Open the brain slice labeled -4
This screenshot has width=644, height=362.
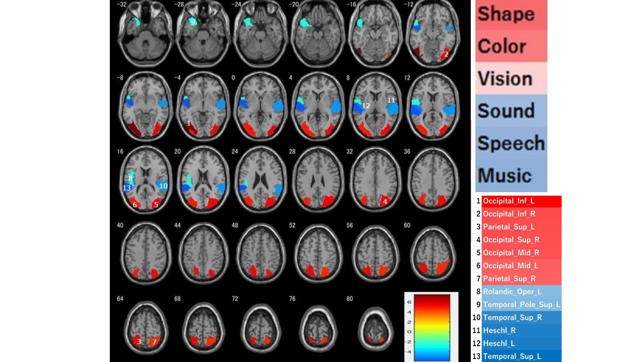click(203, 106)
